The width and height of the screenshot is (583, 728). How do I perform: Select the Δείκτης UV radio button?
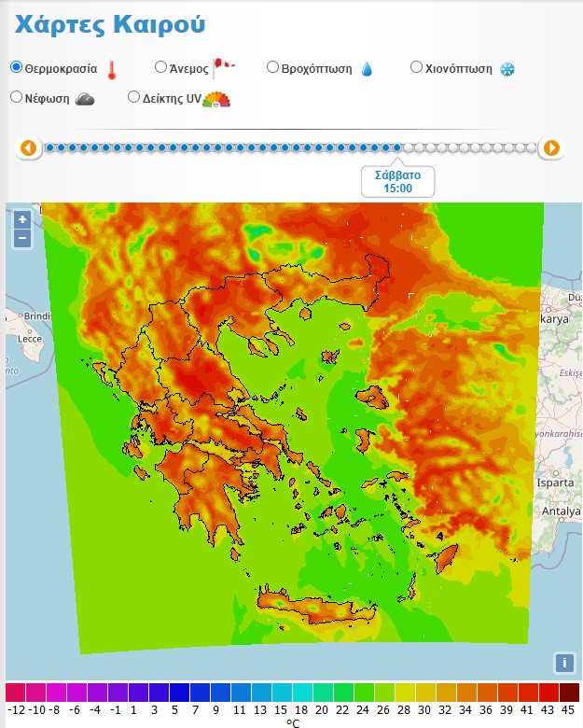point(133,97)
